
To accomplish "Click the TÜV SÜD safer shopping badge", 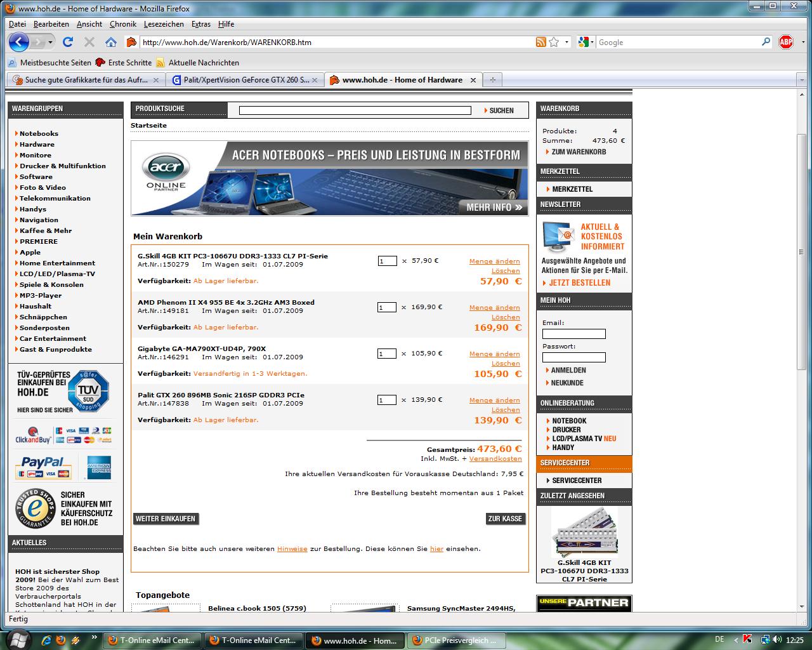I will click(89, 392).
